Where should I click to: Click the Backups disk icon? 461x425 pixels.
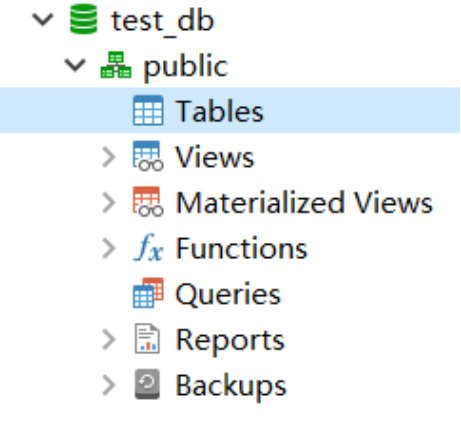coord(147,384)
